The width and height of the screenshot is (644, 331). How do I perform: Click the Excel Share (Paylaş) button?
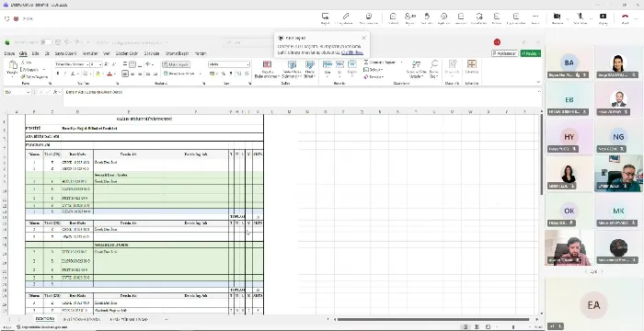click(x=531, y=53)
